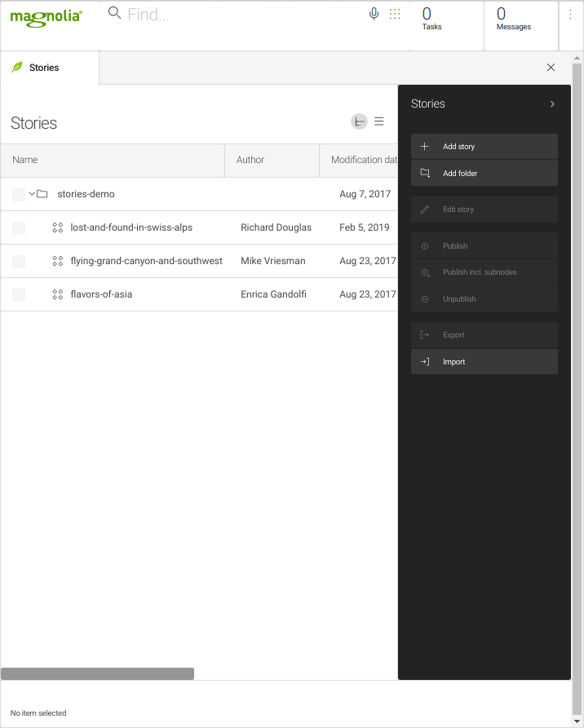Open the app launcher grid
The width and height of the screenshot is (584, 728).
tap(395, 14)
